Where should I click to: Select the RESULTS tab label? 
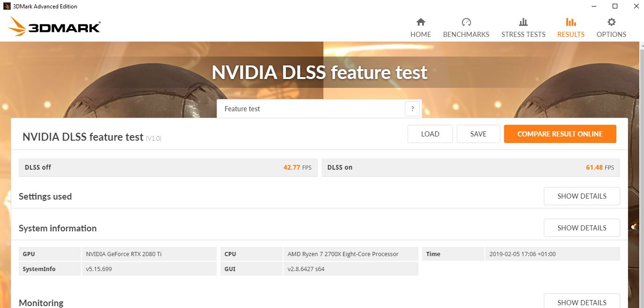click(x=571, y=35)
